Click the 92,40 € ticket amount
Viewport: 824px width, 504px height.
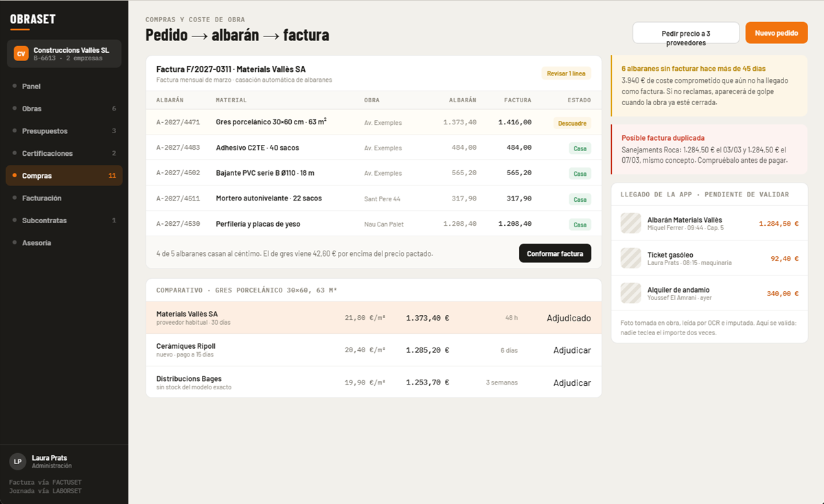tap(784, 258)
